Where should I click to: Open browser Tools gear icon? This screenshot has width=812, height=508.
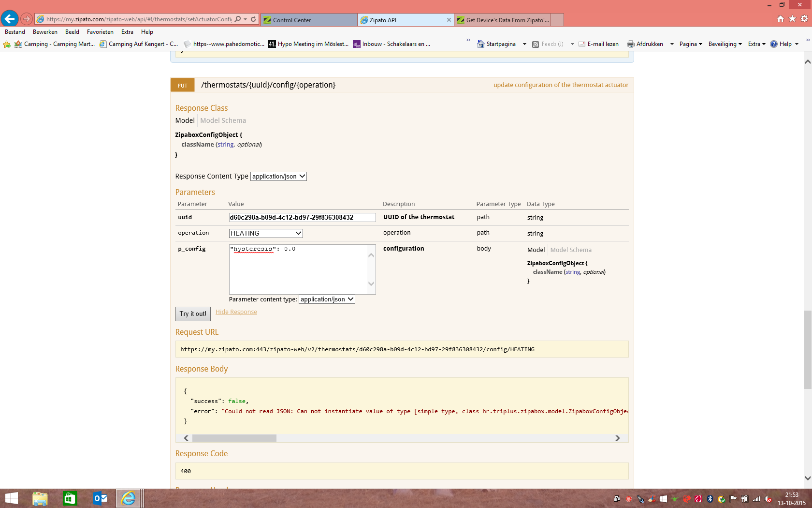[x=804, y=19]
